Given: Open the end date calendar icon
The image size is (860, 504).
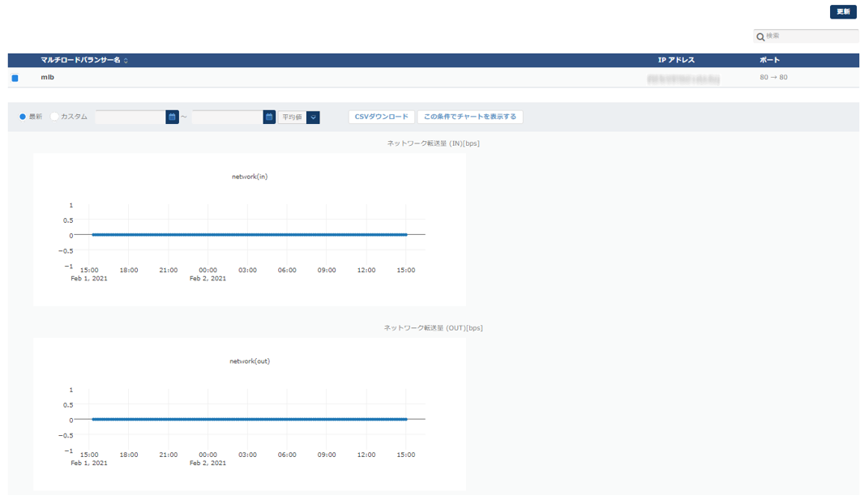Looking at the screenshot, I should tap(269, 117).
